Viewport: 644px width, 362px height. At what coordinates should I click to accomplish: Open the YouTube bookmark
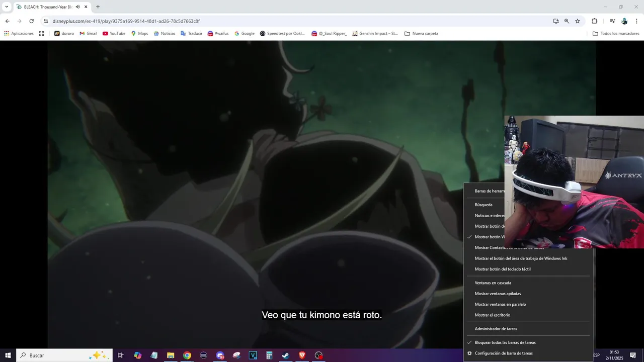click(x=114, y=34)
